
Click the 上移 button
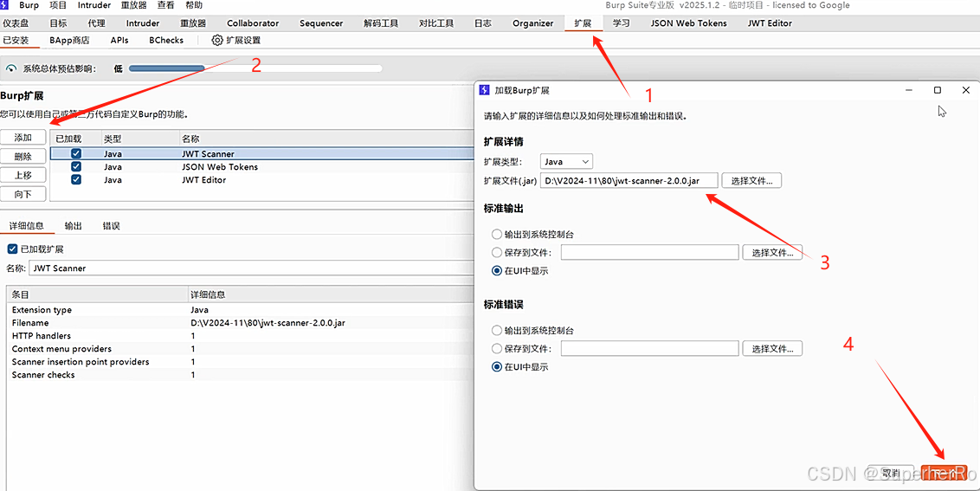click(x=23, y=175)
